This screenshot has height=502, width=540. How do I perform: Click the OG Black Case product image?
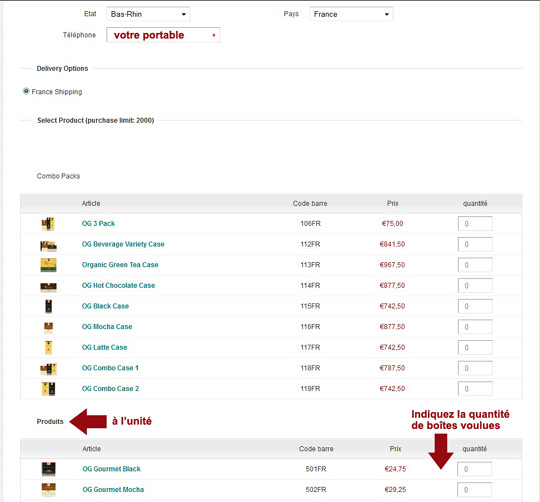click(49, 306)
